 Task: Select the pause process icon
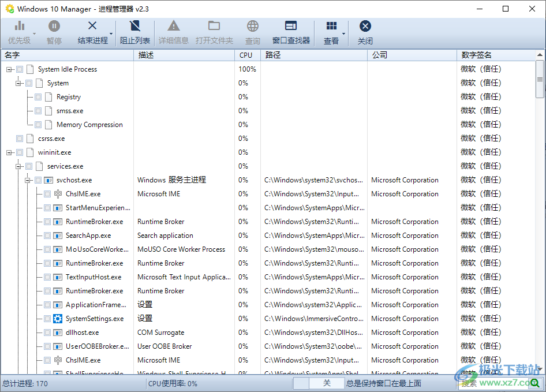point(54,26)
